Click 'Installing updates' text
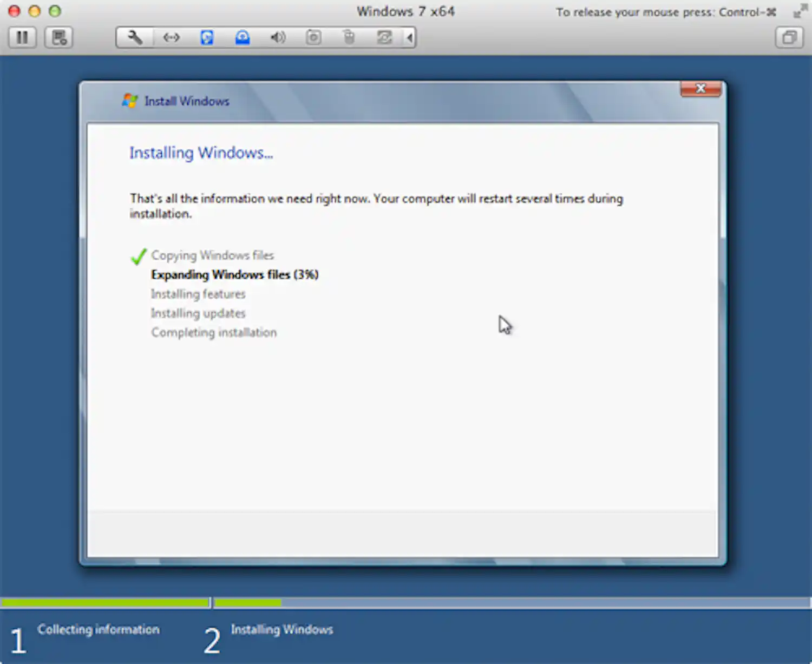Screen dimensions: 812x664 click(x=198, y=313)
